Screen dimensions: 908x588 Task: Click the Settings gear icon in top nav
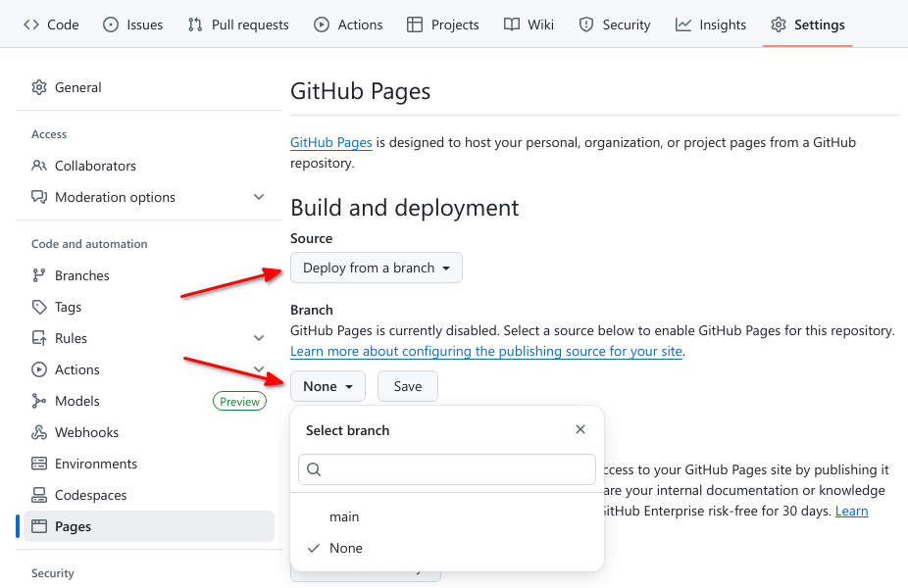click(779, 24)
